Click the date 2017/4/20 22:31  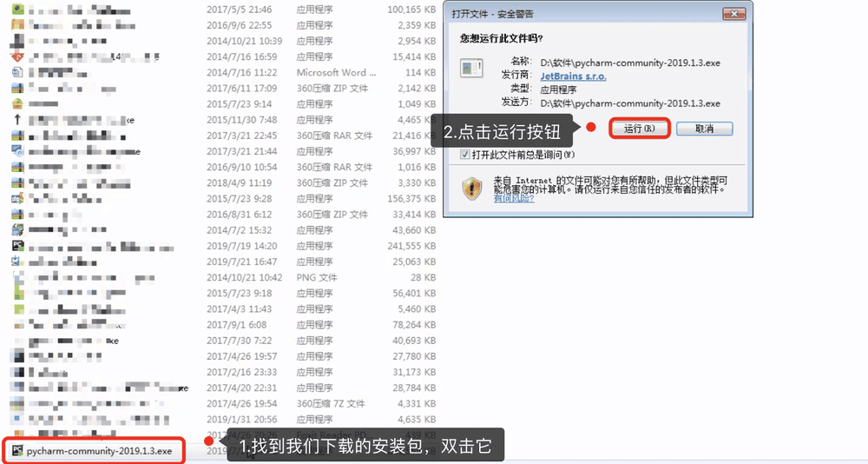(x=242, y=388)
